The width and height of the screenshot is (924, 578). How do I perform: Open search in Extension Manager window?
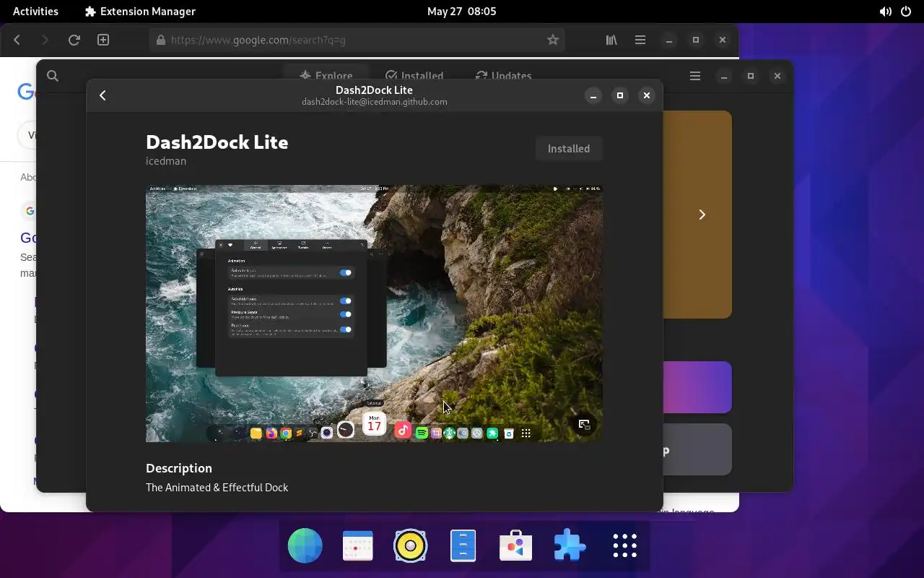53,76
